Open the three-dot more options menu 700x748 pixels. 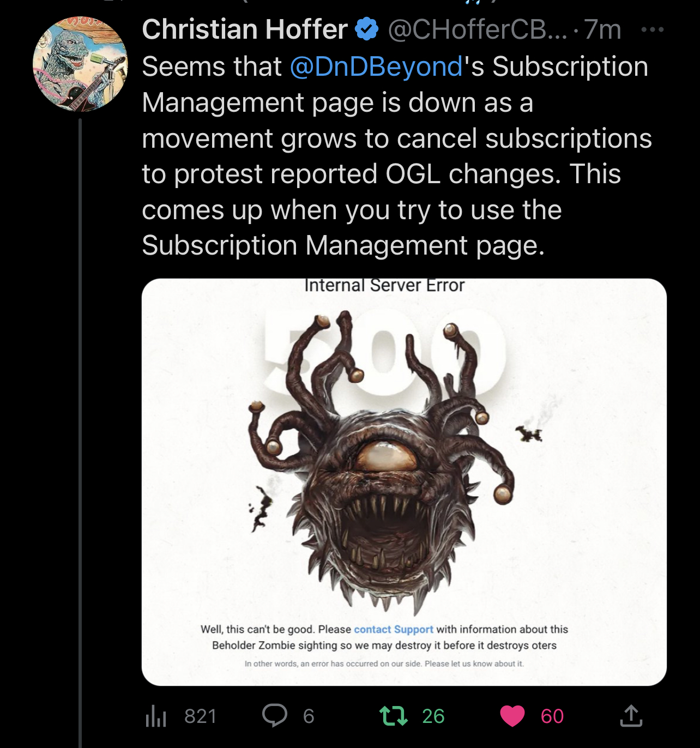pos(652,29)
